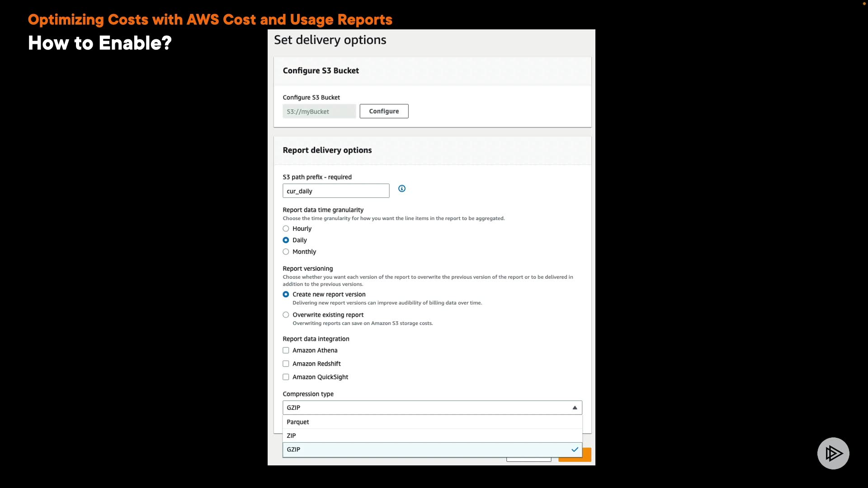868x488 pixels.
Task: Click the S3 path prefix field
Action: (x=335, y=191)
